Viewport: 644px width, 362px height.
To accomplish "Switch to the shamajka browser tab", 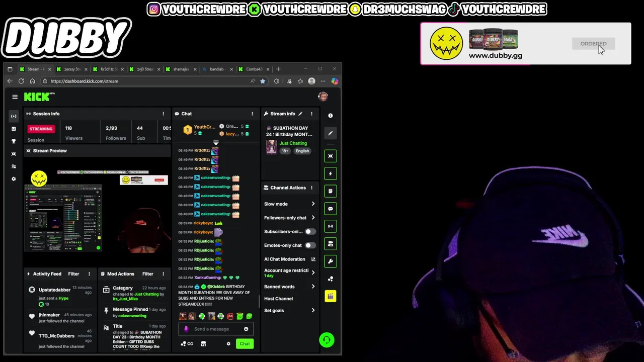I will tap(181, 69).
